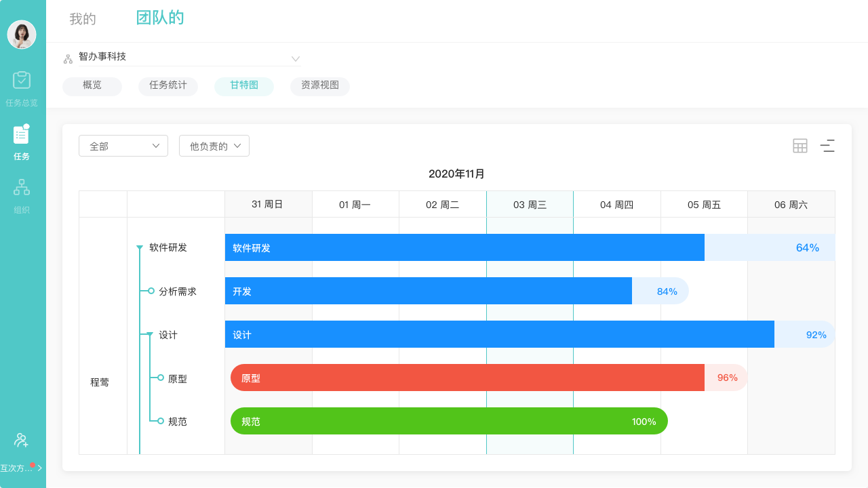Open the 任务统计 statistics view
Screen dimensions: 868x488
[x=167, y=86]
